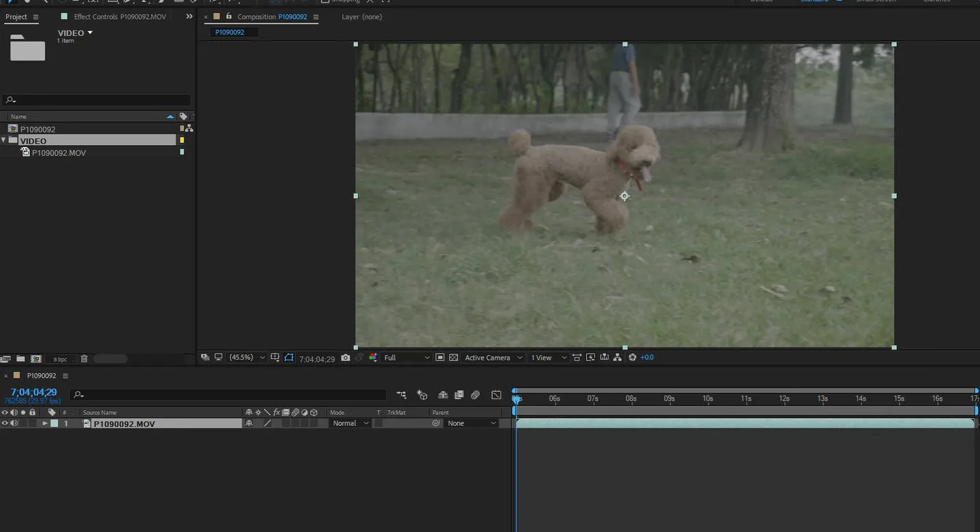Select the P1090092 timeline tab
The height and width of the screenshot is (532, 980).
pyautogui.click(x=42, y=376)
